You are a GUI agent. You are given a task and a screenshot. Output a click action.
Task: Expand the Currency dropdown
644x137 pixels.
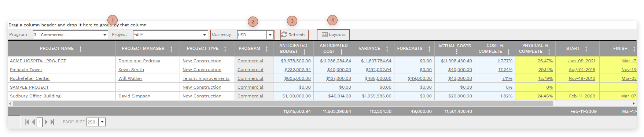click(x=270, y=35)
